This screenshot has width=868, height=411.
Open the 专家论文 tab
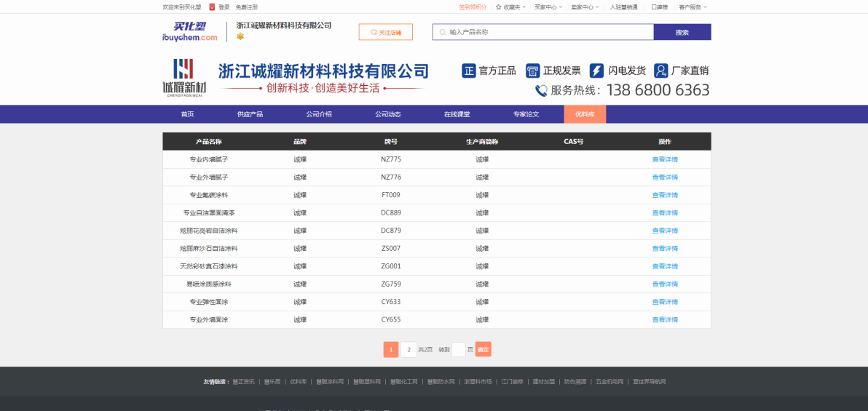pyautogui.click(x=526, y=114)
